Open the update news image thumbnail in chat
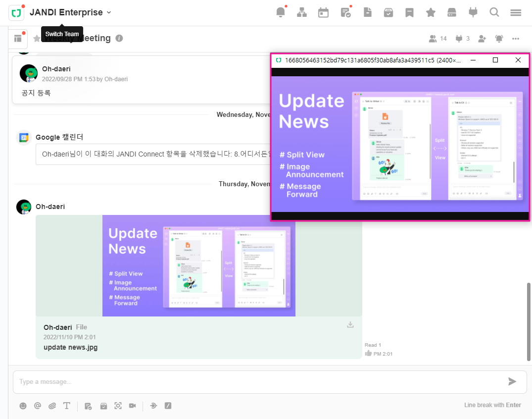The height and width of the screenshot is (419, 532). (x=199, y=265)
